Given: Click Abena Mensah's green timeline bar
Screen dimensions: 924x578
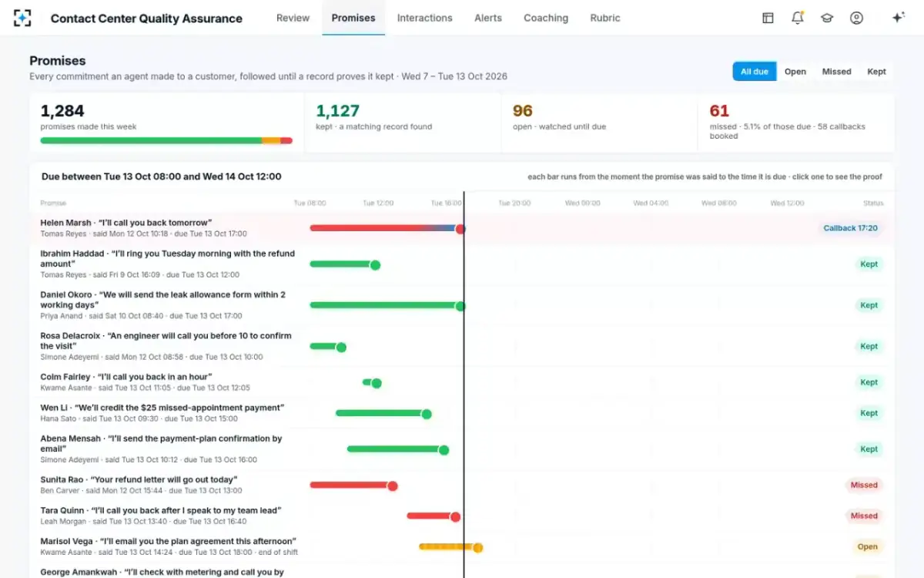Looking at the screenshot, I should (x=397, y=449).
